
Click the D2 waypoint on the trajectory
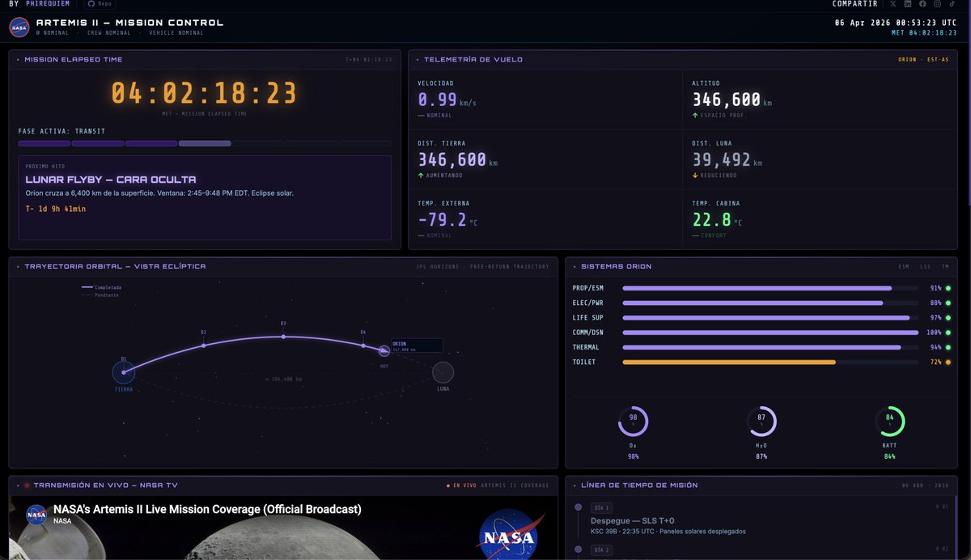tap(203, 346)
